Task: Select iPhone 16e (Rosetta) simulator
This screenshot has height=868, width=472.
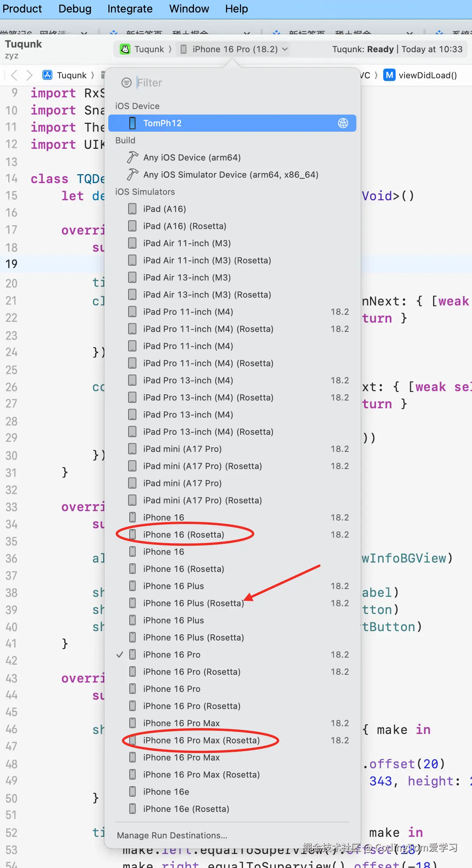Action: point(232,809)
